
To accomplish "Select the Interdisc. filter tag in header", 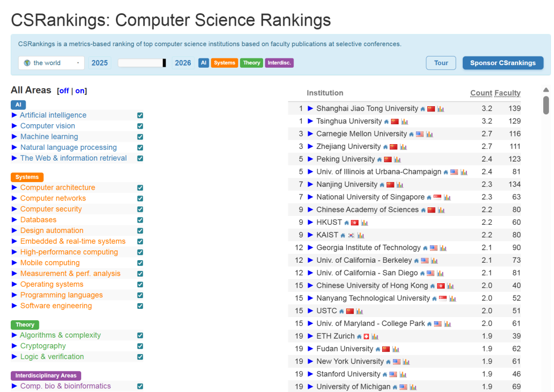I will coord(279,63).
